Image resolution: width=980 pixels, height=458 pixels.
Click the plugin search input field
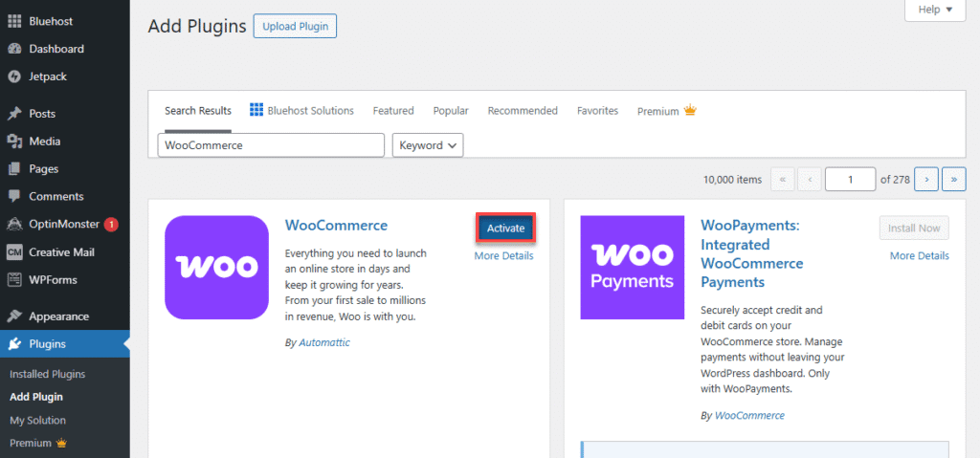pos(271,145)
